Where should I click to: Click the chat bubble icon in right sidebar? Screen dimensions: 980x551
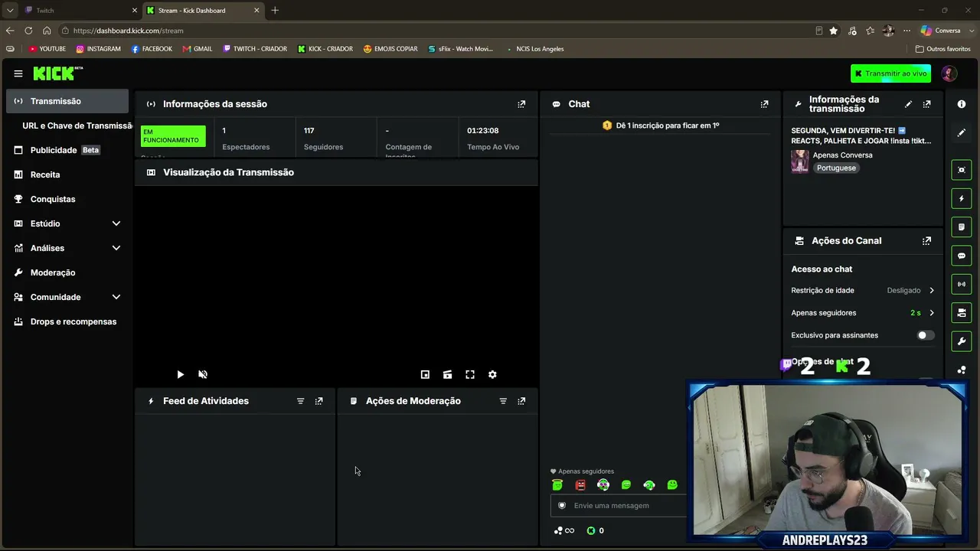[962, 256]
